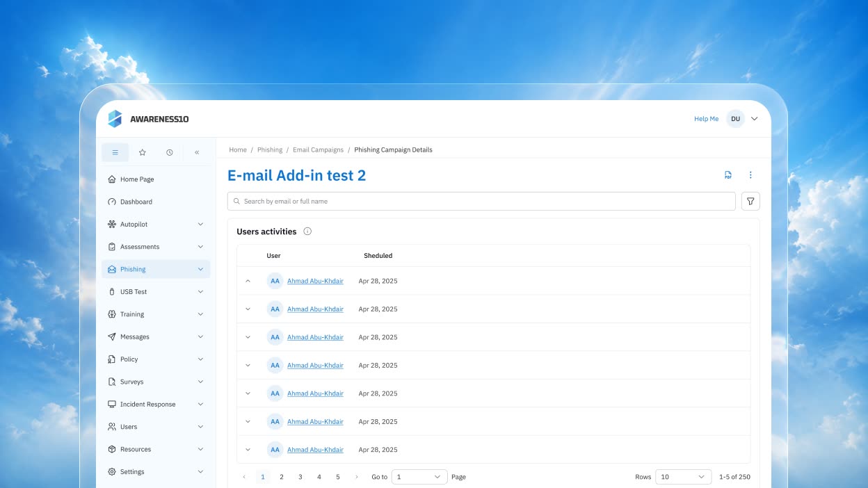Select page 1 in pagination
This screenshot has height=488, width=868.
(x=263, y=477)
